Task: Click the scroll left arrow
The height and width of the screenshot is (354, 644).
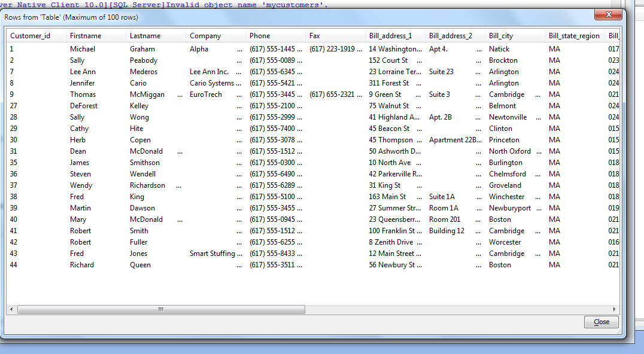Action: click(x=11, y=309)
